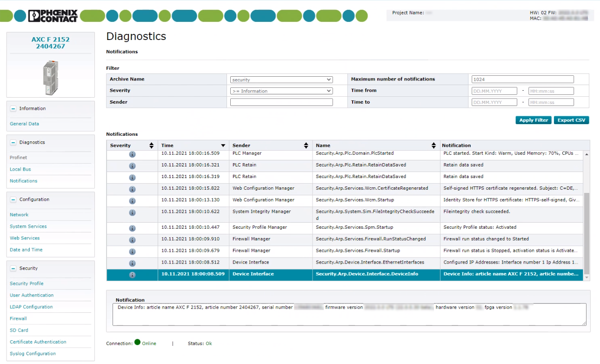This screenshot has width=600, height=364.
Task: Click the Sender filter input field
Action: (x=281, y=102)
